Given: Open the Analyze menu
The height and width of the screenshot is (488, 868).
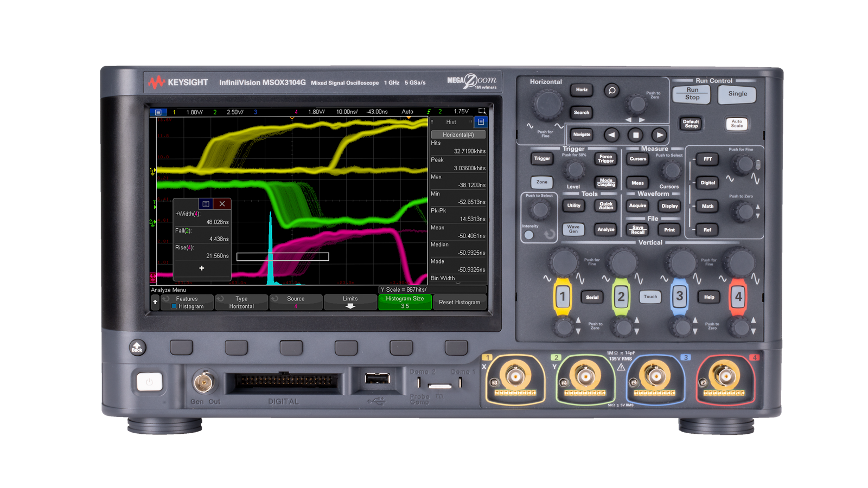Looking at the screenshot, I should coord(605,229).
